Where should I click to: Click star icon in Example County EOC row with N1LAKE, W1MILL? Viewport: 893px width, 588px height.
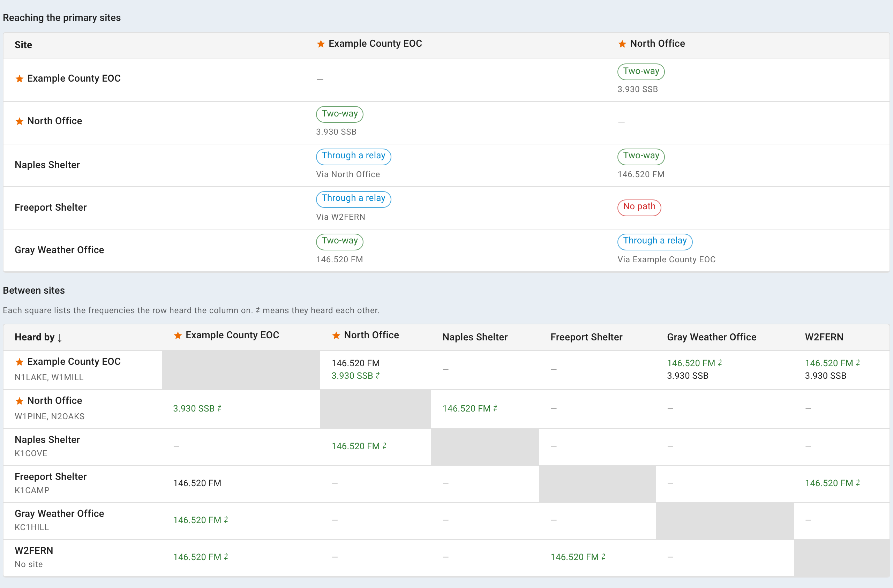(x=20, y=362)
